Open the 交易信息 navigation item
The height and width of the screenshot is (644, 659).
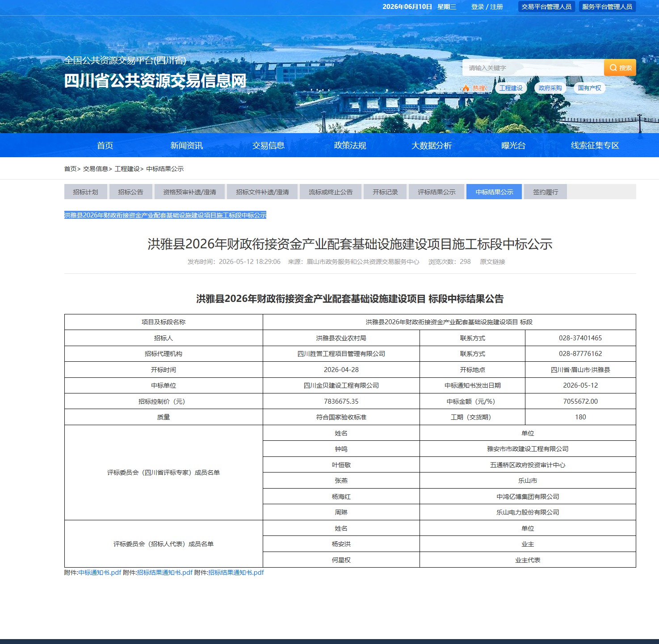(x=269, y=145)
